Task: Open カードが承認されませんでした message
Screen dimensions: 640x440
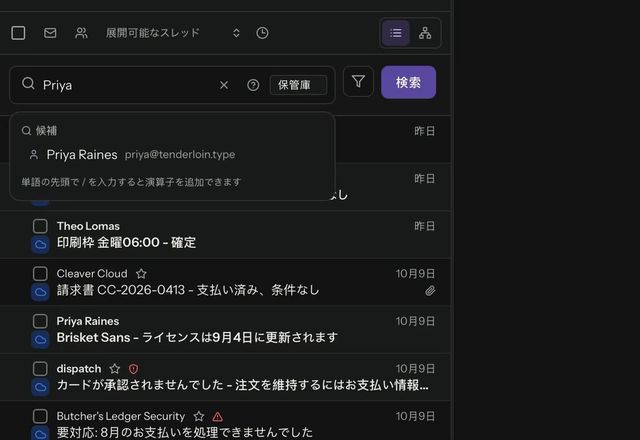Action: pos(242,385)
